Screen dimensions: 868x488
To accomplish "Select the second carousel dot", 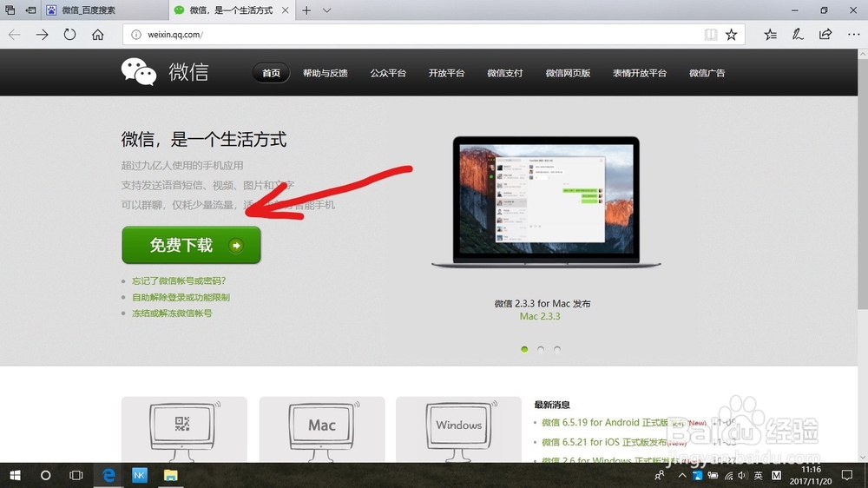I will (541, 349).
